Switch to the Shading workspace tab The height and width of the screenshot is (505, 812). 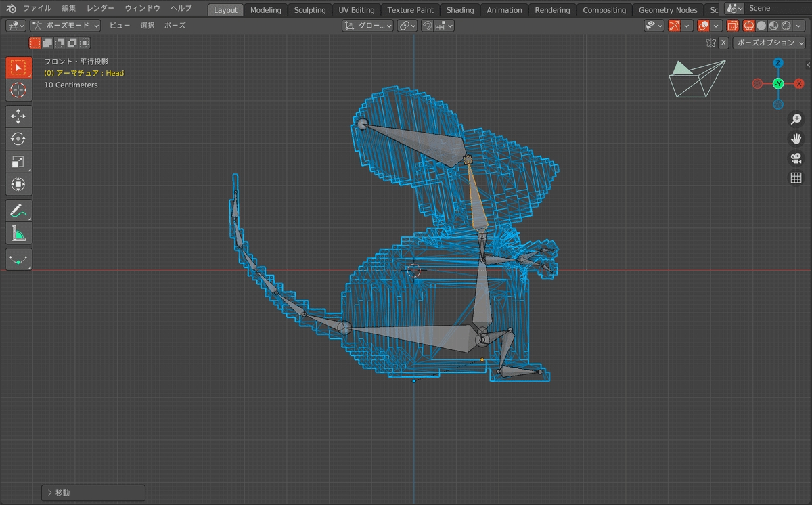pos(460,10)
